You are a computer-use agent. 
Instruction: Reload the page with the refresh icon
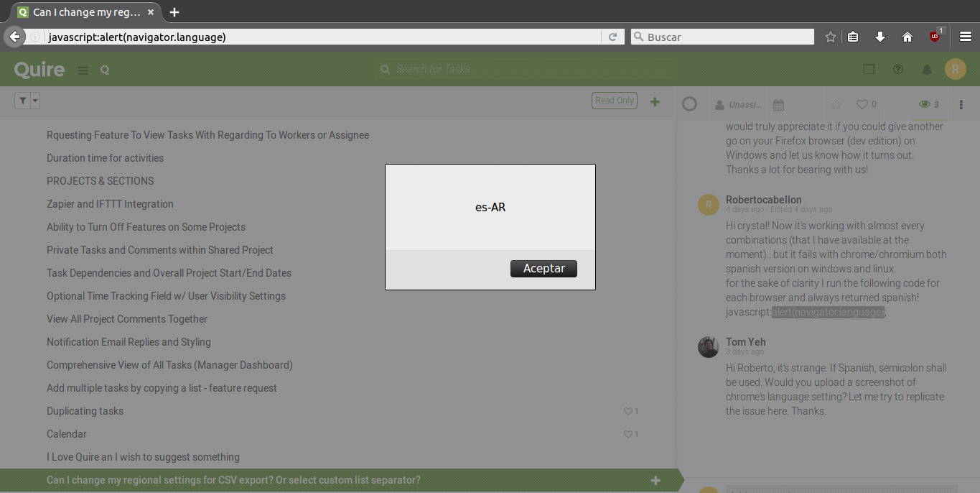click(x=612, y=37)
